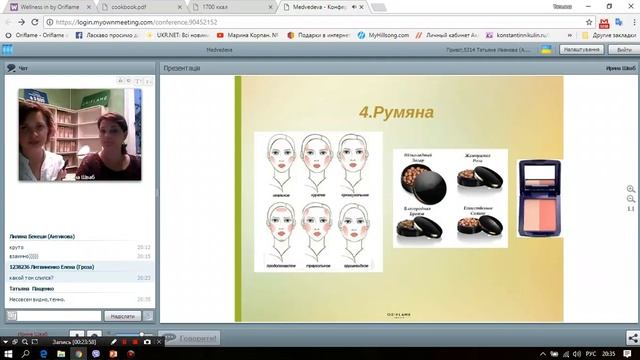Open the Windows notification center

point(628,354)
